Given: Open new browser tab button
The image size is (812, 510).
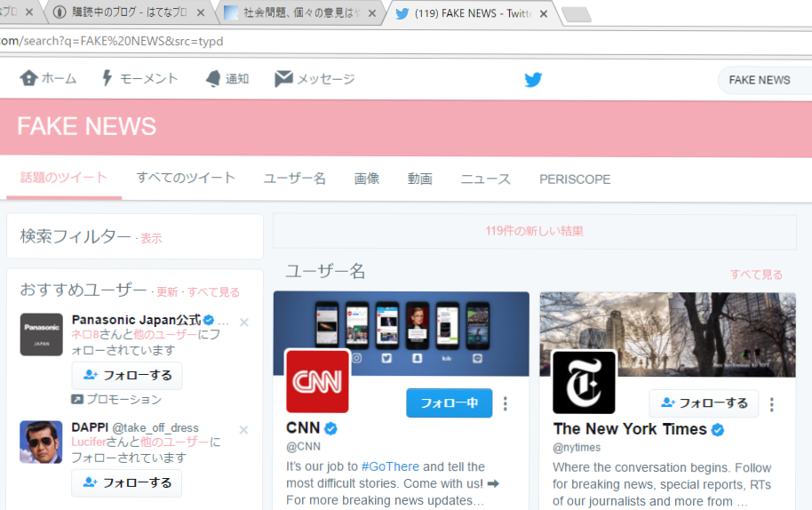Looking at the screenshot, I should (x=577, y=14).
